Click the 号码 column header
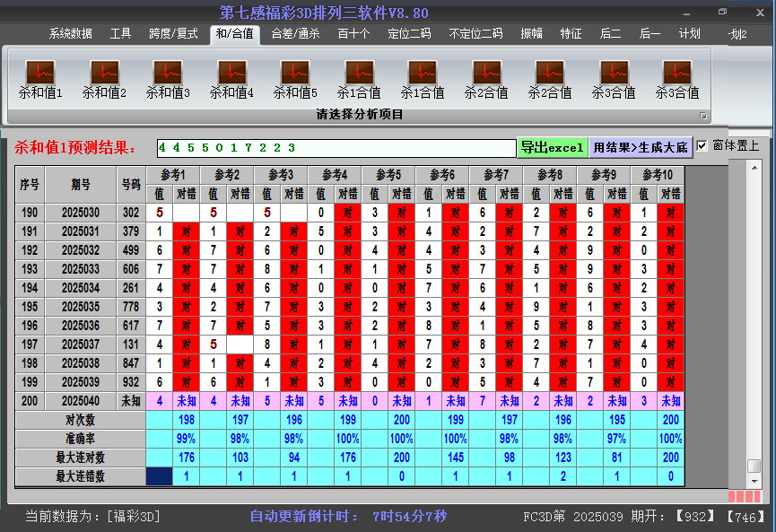776x532 pixels. [131, 185]
